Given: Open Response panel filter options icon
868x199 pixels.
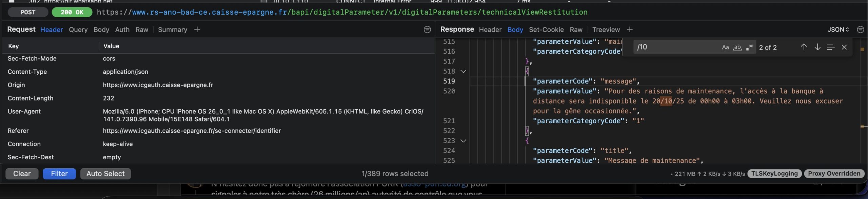Looking at the screenshot, I should (x=860, y=30).
